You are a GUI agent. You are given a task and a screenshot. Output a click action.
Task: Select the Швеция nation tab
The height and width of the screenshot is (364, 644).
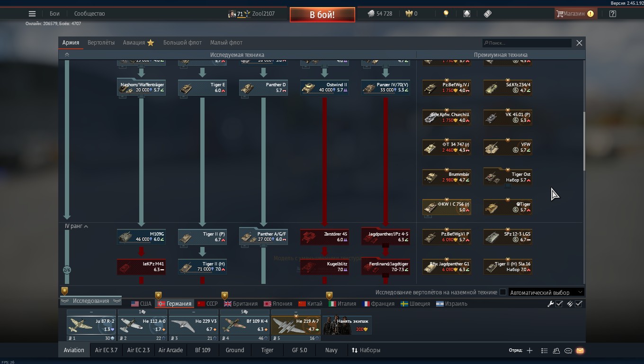pos(415,304)
